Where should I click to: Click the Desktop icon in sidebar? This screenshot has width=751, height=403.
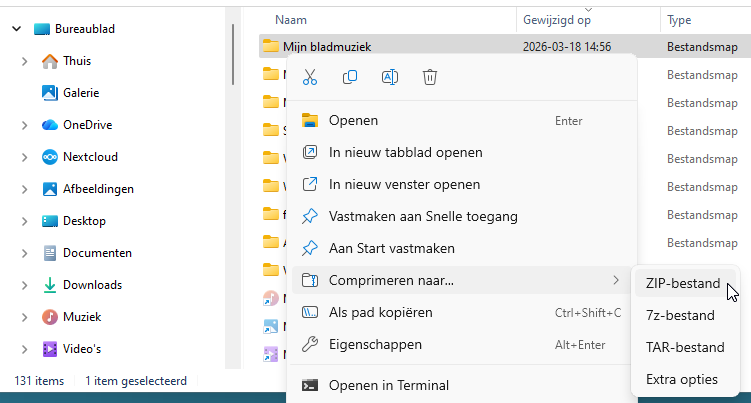coord(50,221)
